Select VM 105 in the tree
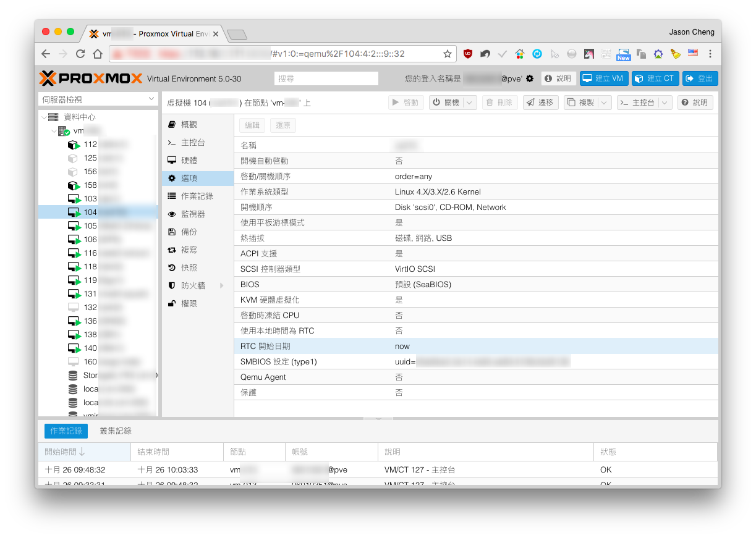The height and width of the screenshot is (538, 756). tap(99, 226)
